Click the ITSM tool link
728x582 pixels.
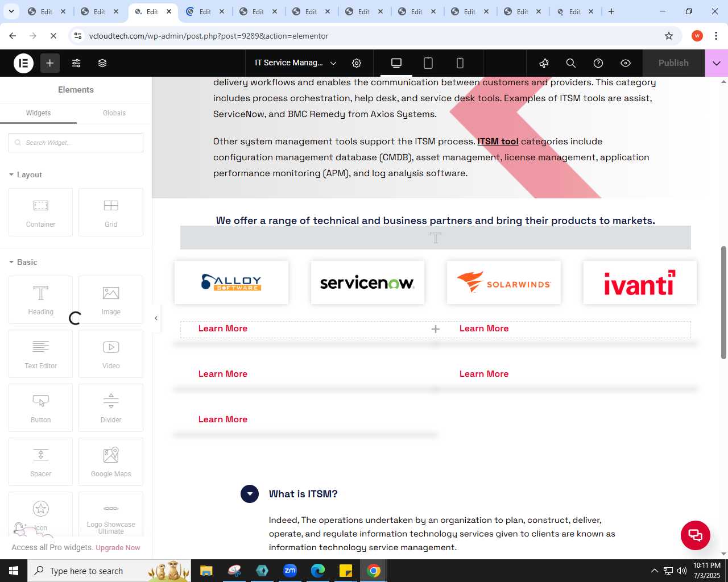[498, 142]
